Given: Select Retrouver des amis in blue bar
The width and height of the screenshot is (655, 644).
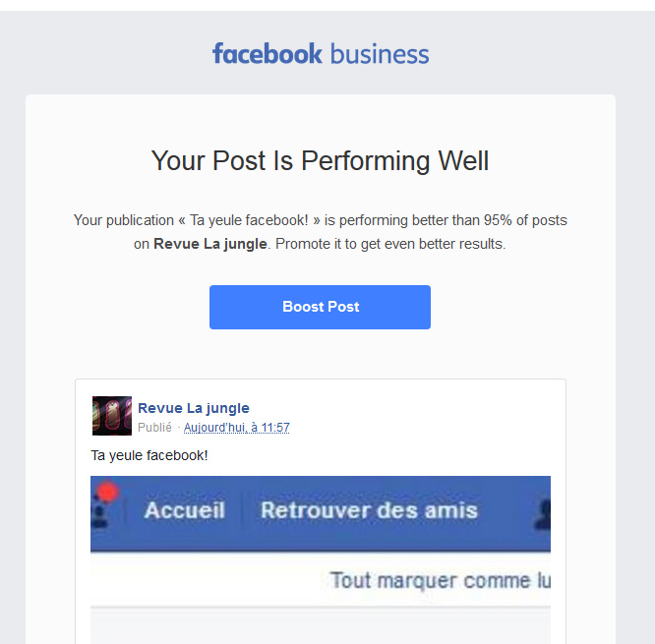Looking at the screenshot, I should (x=369, y=510).
